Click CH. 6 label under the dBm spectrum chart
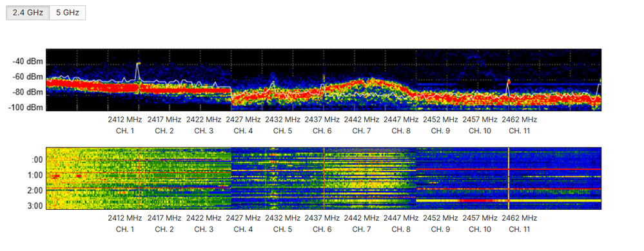 322,131
